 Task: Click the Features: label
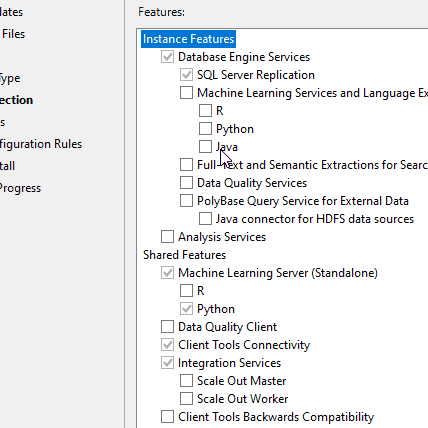coord(161,12)
